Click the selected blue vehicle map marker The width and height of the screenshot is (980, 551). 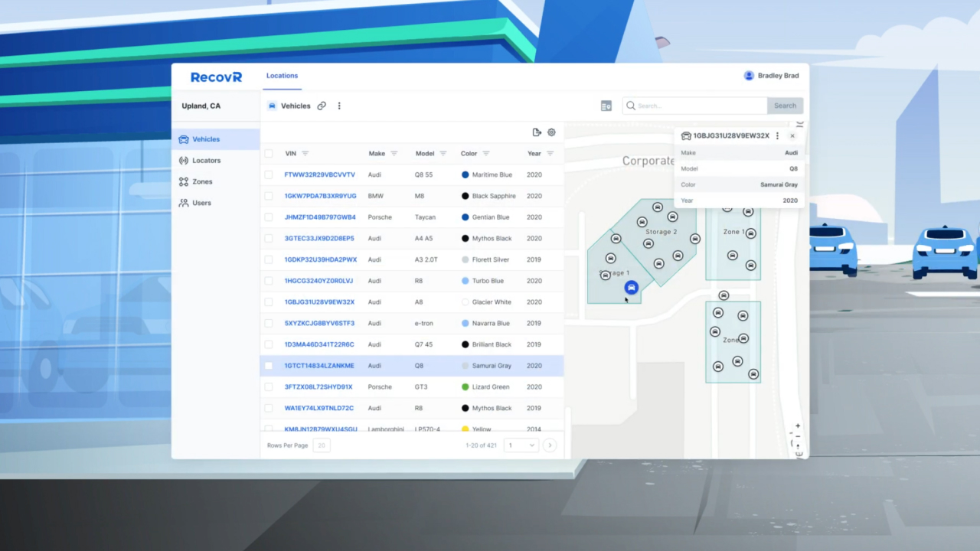click(631, 288)
